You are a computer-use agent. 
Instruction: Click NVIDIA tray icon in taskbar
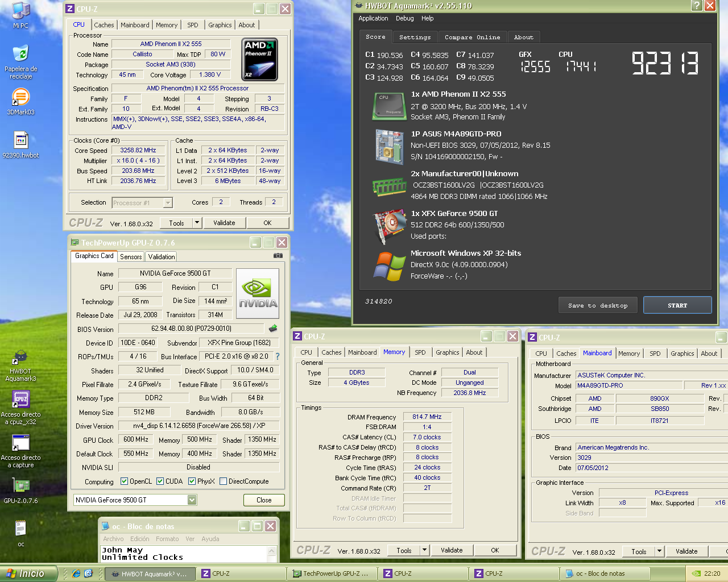pos(696,573)
